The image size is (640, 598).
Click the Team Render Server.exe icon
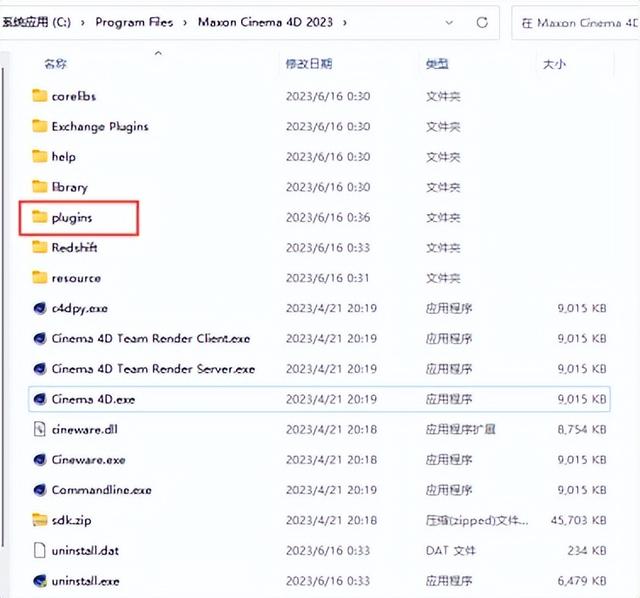(40, 368)
